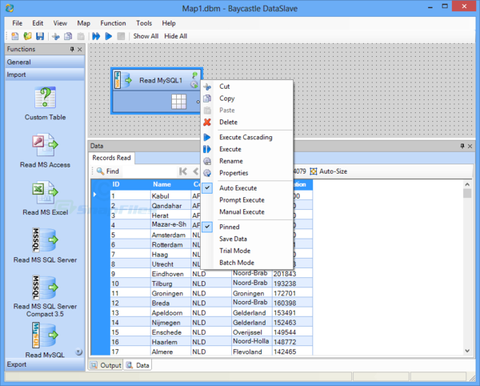The image size is (480, 386).
Task: Select the Read MS Access function icon
Action: [x=45, y=145]
